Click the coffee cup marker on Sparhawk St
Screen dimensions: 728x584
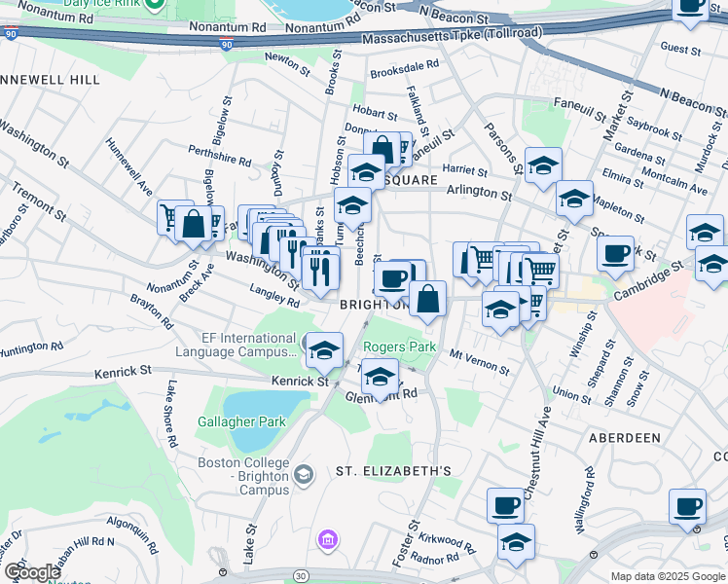click(x=615, y=254)
